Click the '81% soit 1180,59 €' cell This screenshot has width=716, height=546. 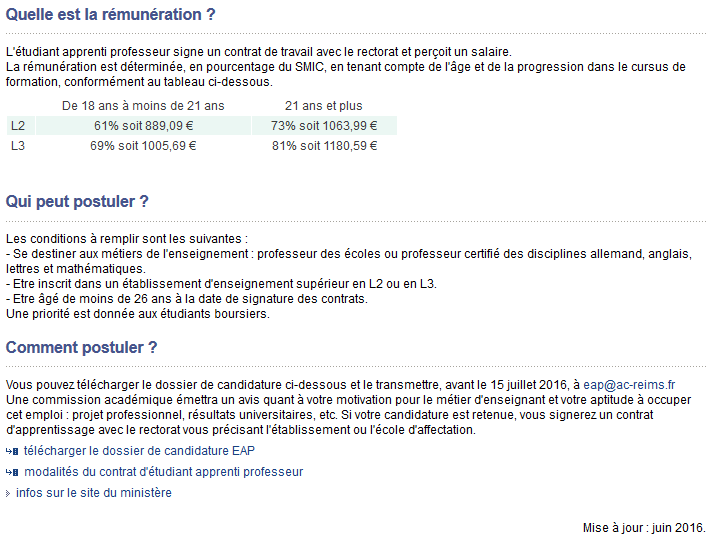click(324, 146)
